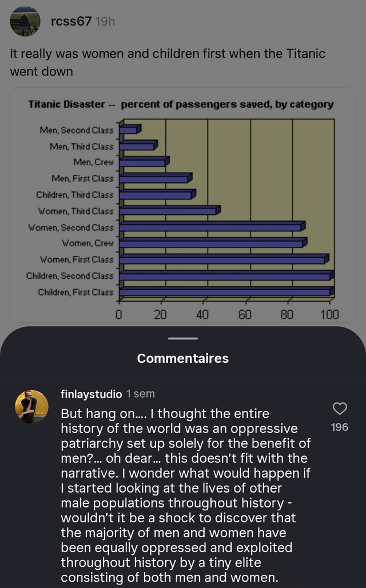Tap finlaystudio's comment text

coord(186,495)
